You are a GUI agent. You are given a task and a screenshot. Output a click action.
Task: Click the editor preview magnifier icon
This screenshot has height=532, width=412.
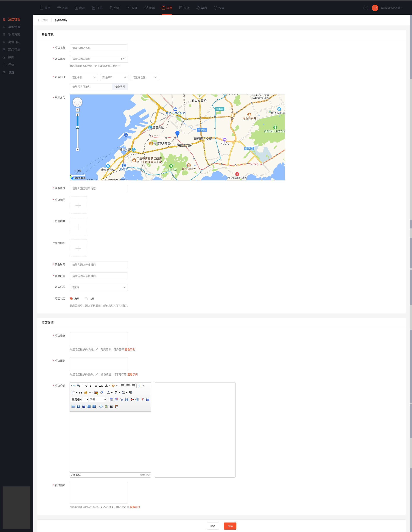point(78,386)
